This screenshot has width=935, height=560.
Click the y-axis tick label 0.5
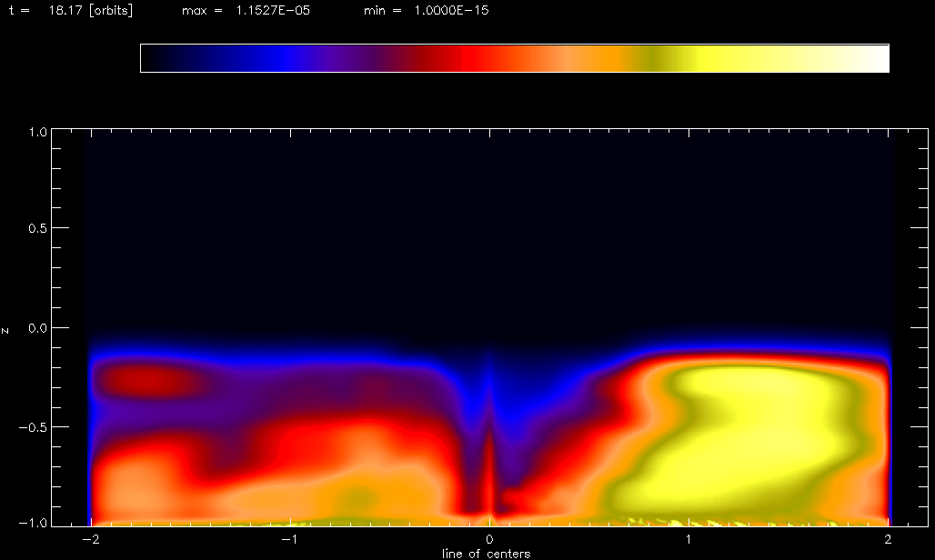click(36, 229)
